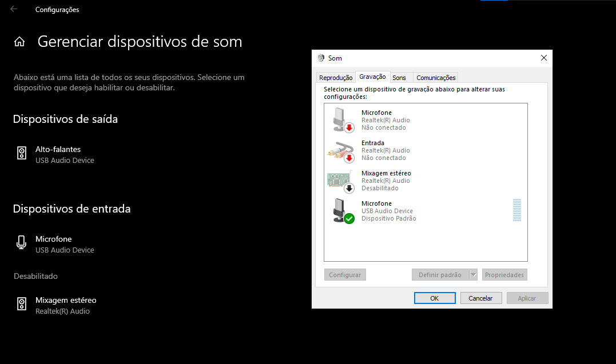This screenshot has width=616, height=364.
Task: Click the USB Microfone icon in Settings
Action: pyautogui.click(x=22, y=243)
